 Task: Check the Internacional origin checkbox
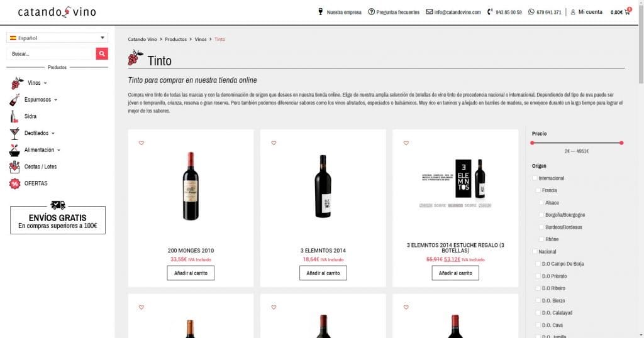(x=534, y=178)
